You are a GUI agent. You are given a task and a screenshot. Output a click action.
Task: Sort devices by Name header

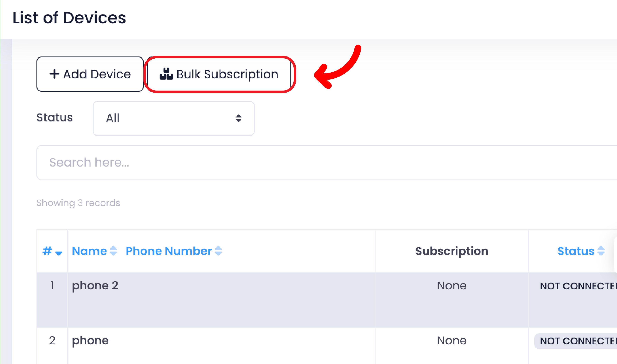89,251
